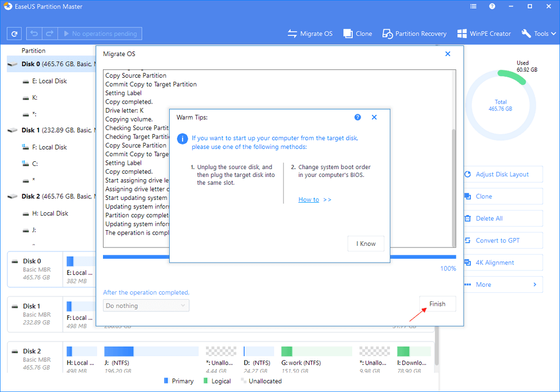Click 4K Alignment option
The width and height of the screenshot is (560, 392).
tap(503, 263)
